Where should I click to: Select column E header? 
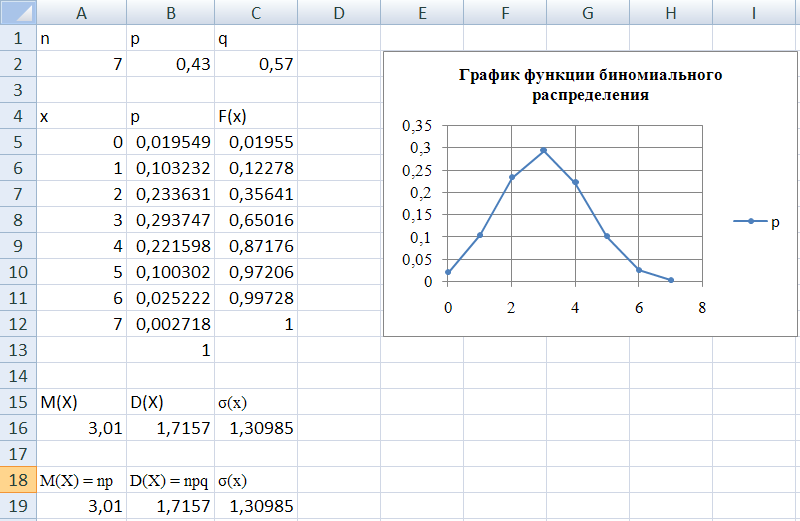point(422,12)
